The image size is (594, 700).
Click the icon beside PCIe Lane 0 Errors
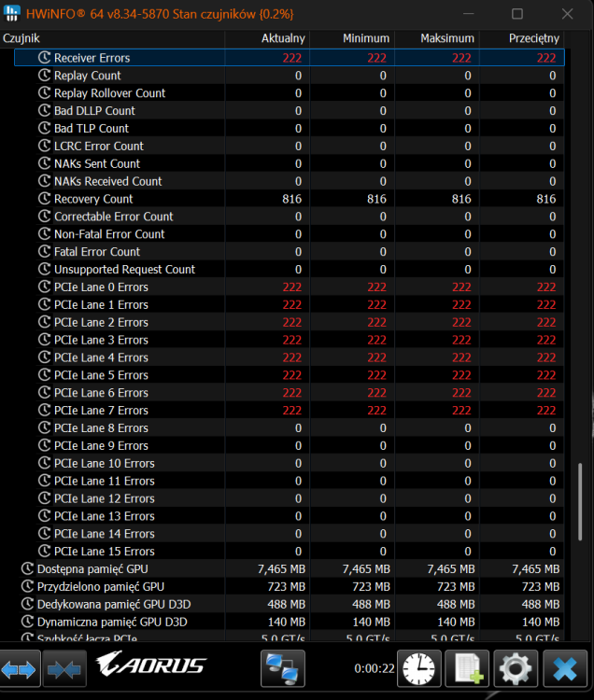[44, 287]
